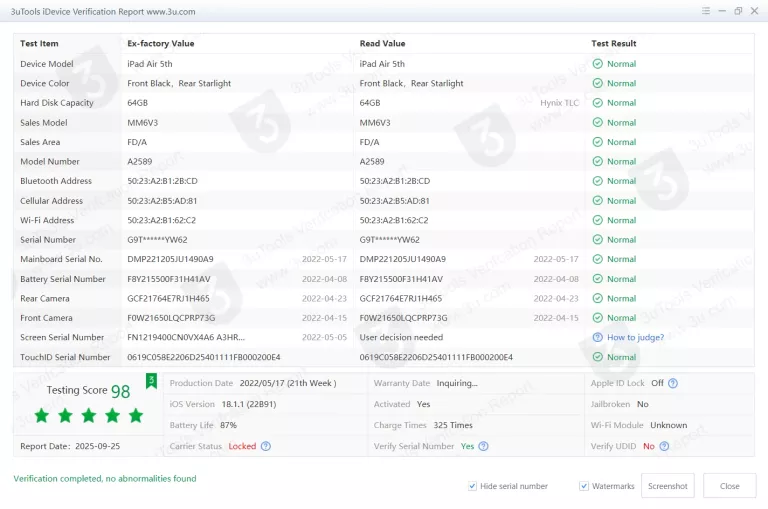Click the green check icon in Sales Model row
768x509 pixels.
(598, 122)
